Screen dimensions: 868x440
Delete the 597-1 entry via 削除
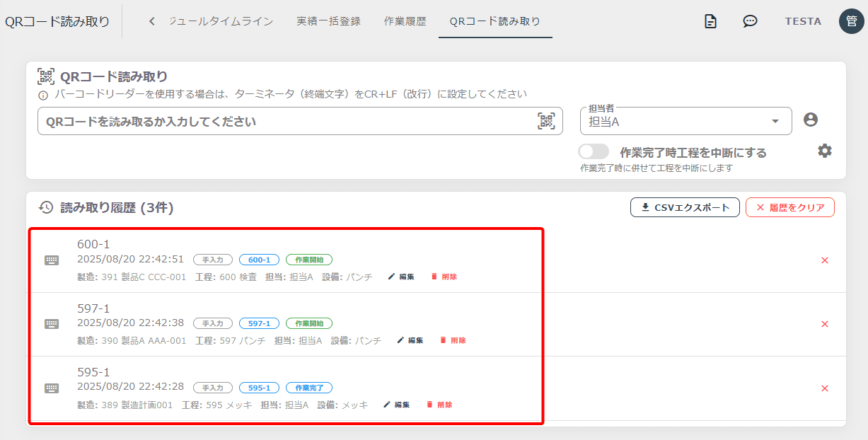453,340
